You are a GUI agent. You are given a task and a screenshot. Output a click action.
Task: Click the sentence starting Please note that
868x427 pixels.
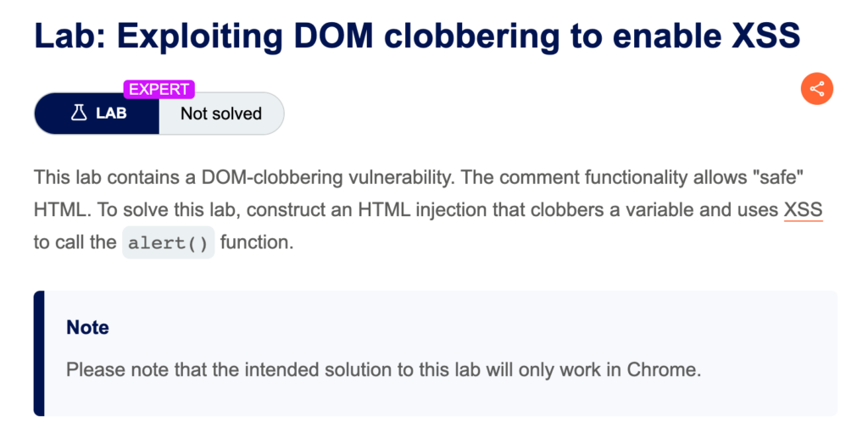point(384,369)
